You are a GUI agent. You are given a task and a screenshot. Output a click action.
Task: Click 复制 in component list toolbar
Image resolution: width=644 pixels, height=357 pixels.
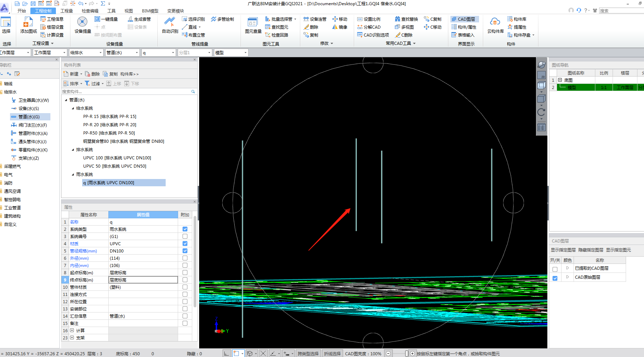[x=110, y=74]
